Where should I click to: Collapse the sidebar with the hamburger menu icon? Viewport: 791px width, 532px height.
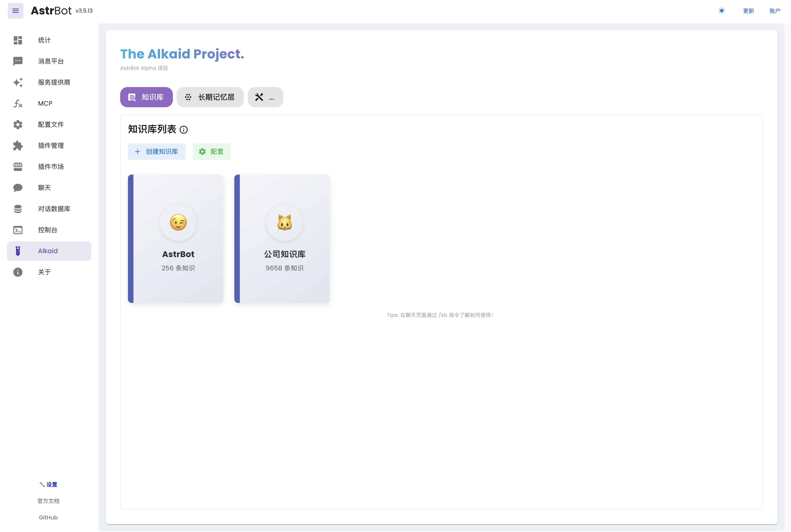(16, 11)
